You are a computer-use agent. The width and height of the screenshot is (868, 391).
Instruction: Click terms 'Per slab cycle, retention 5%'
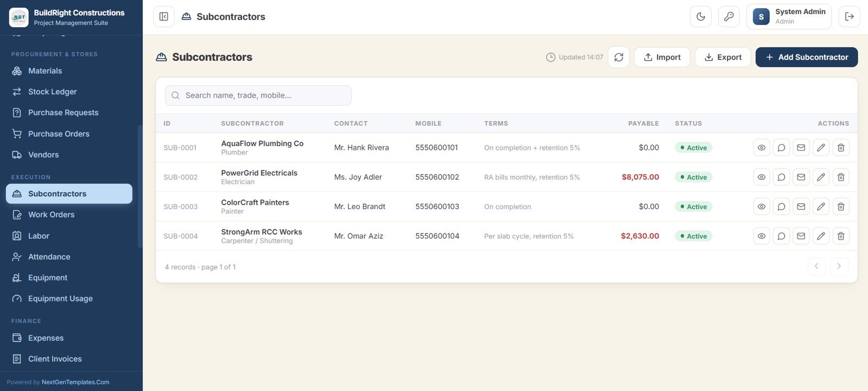pos(529,236)
